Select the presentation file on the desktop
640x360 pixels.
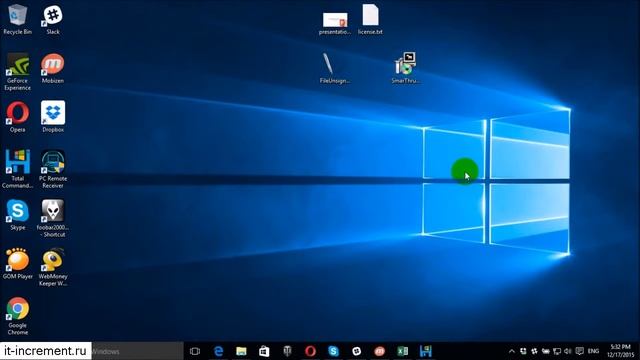coord(335,23)
